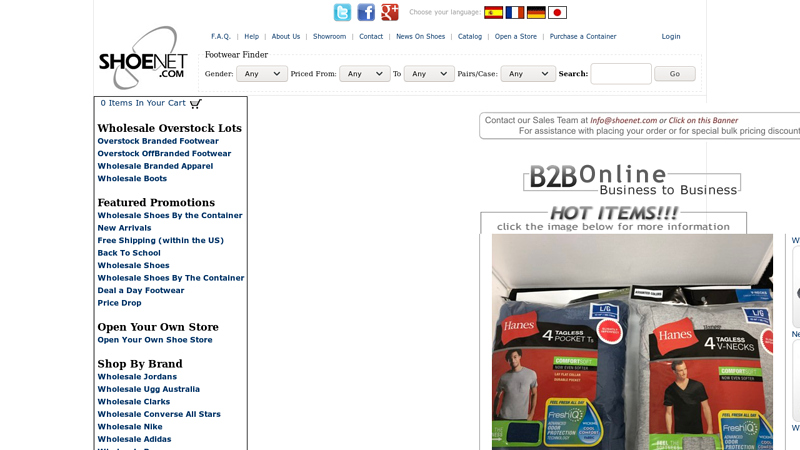Open Wholesale Jordans

click(137, 377)
